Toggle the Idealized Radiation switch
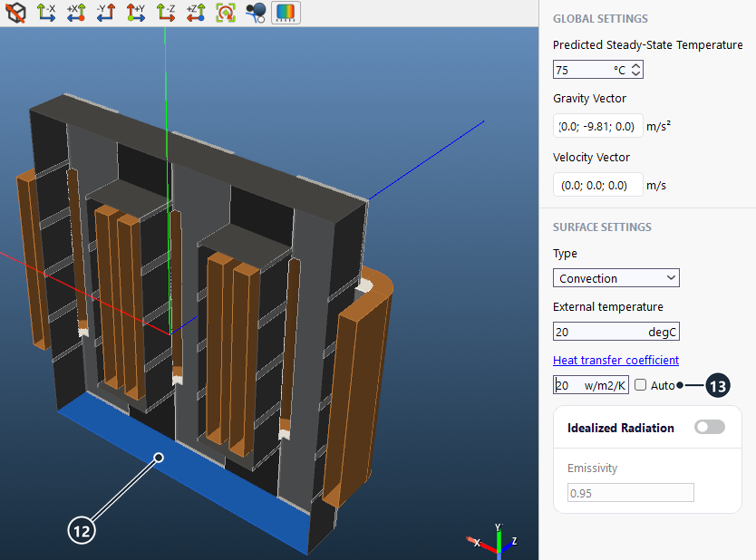 (x=709, y=427)
